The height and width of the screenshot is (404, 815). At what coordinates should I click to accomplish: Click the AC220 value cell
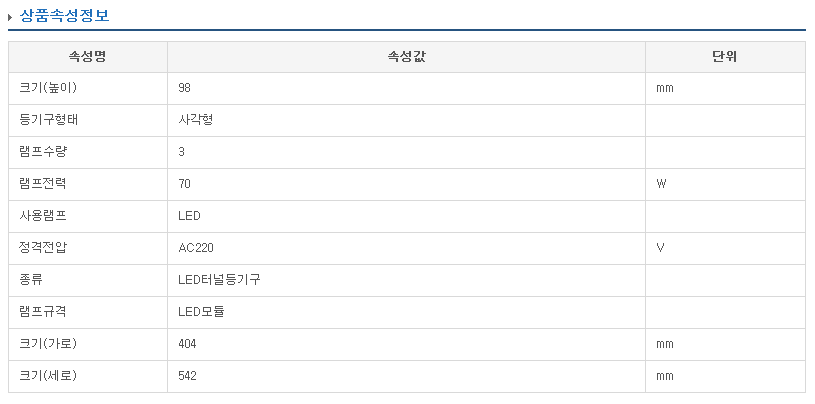pos(196,248)
